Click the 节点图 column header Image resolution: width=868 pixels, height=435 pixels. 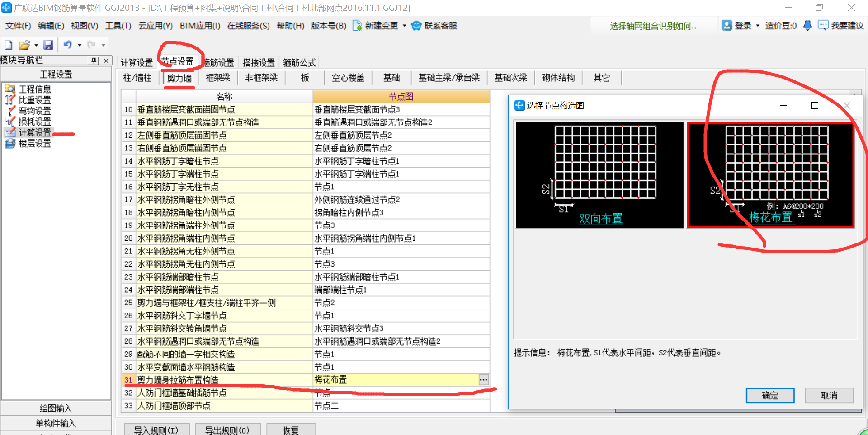401,97
